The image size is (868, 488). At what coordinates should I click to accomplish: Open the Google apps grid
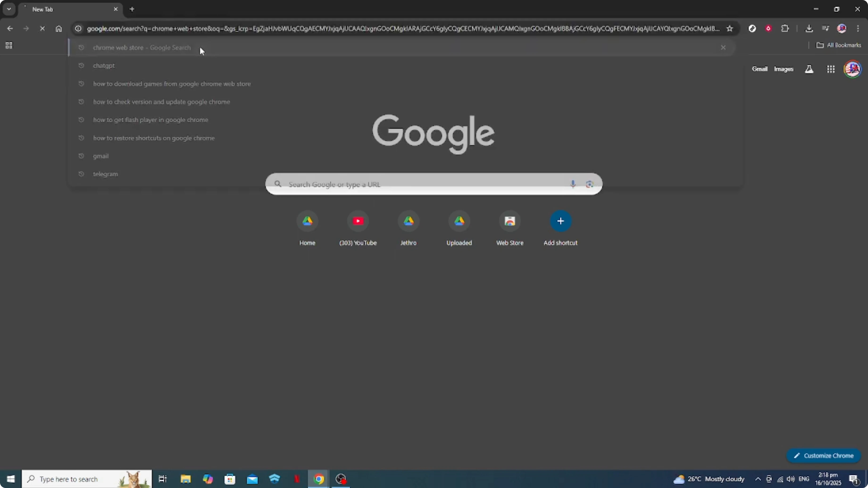point(831,69)
